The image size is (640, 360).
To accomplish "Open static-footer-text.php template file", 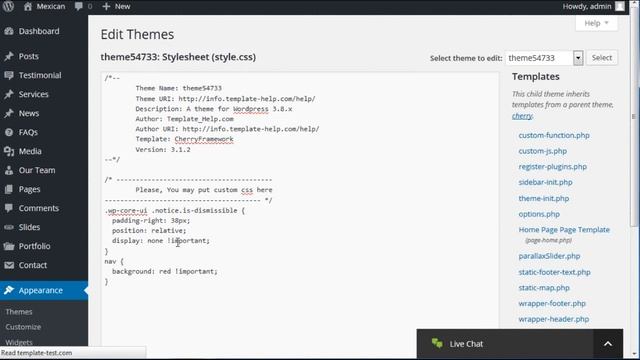I will (554, 272).
